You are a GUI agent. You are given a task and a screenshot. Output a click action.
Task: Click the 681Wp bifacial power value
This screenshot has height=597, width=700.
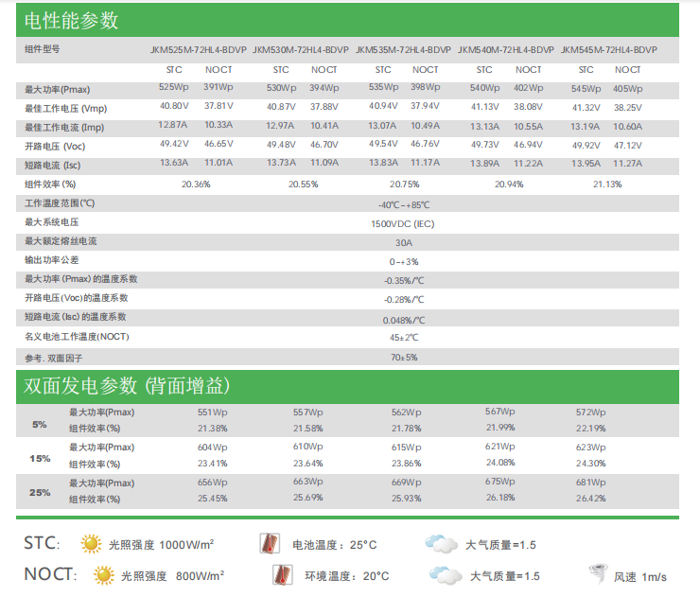coord(590,483)
